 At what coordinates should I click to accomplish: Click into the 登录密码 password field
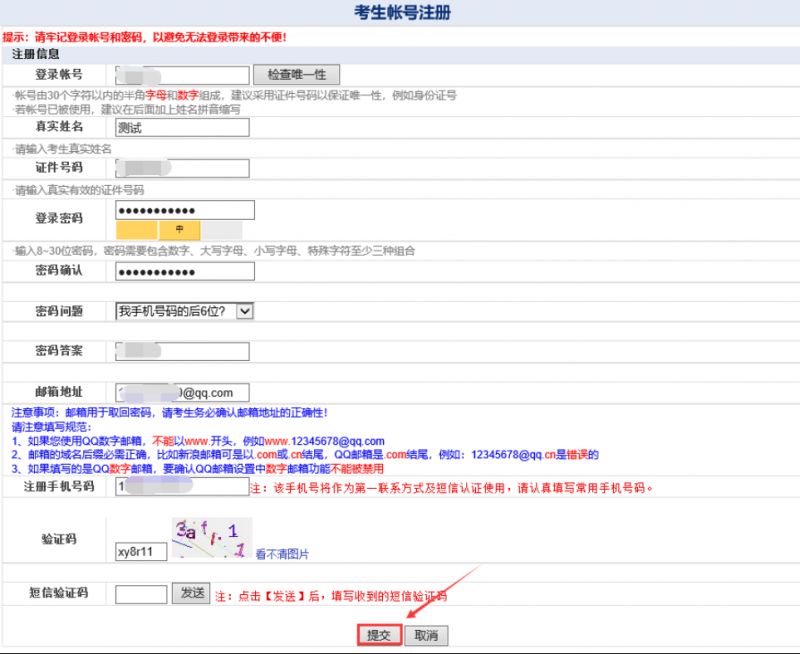(x=185, y=210)
